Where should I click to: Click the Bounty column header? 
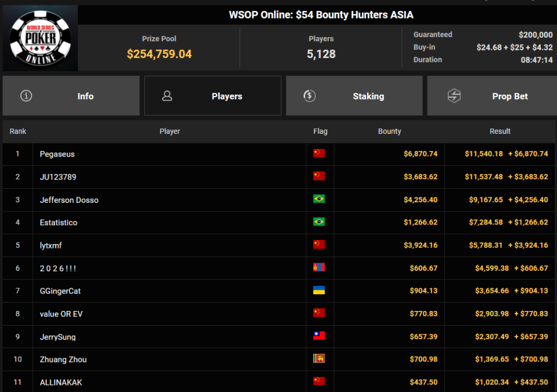pos(389,132)
